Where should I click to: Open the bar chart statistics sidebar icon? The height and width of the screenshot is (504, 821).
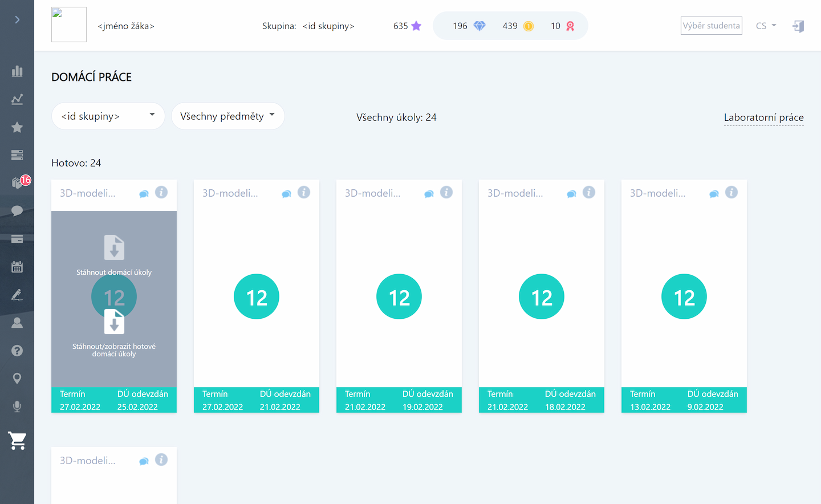[x=17, y=71]
